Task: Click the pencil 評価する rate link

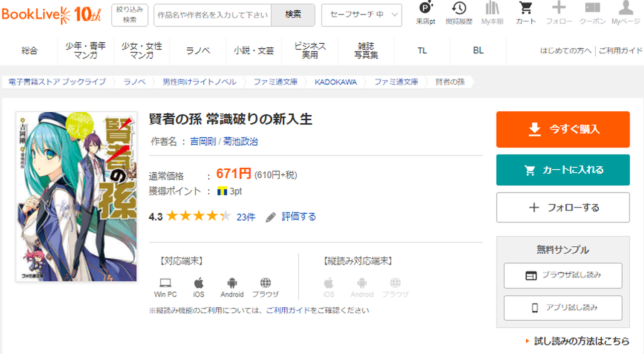Action: pos(291,217)
